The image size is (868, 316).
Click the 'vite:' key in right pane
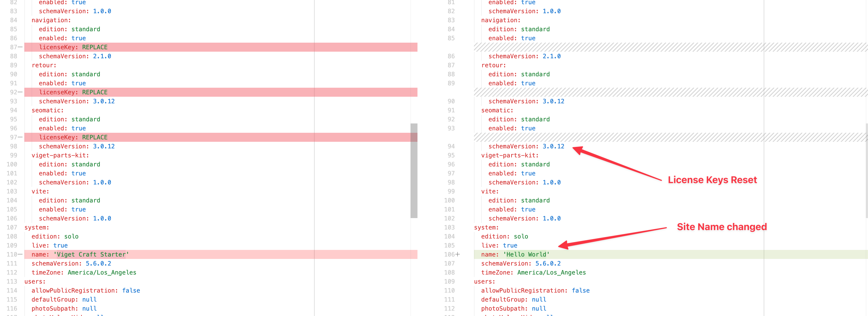pos(490,191)
